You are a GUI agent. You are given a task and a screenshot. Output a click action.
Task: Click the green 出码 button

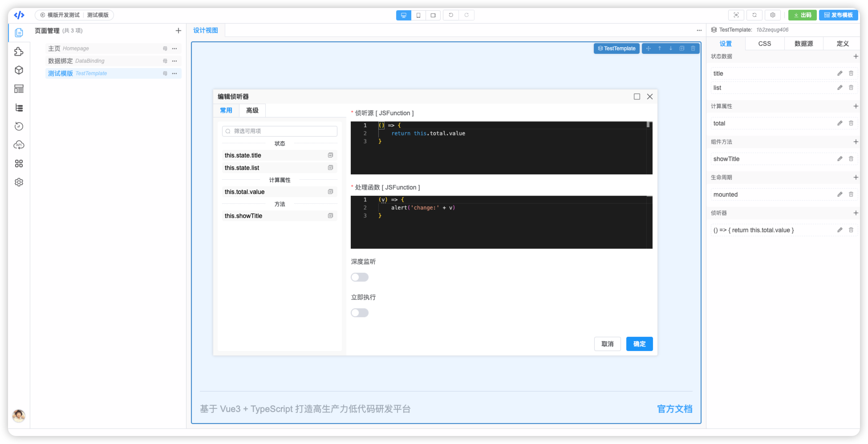click(803, 15)
